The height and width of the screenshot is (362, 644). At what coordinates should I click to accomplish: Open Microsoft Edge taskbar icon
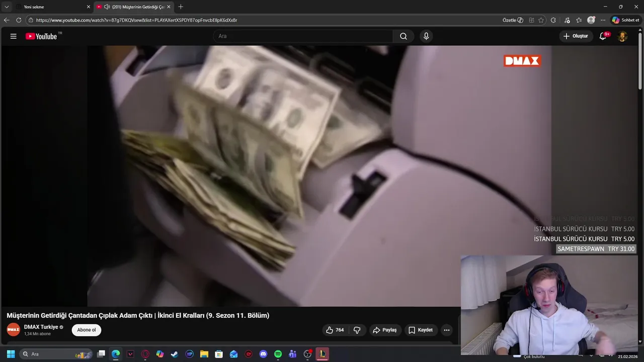[x=116, y=354]
